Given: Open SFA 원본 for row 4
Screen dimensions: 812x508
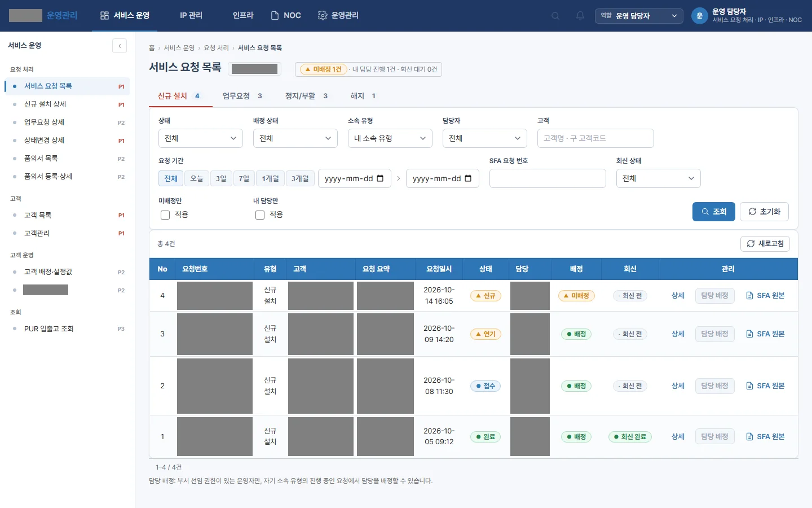Looking at the screenshot, I should [765, 296].
